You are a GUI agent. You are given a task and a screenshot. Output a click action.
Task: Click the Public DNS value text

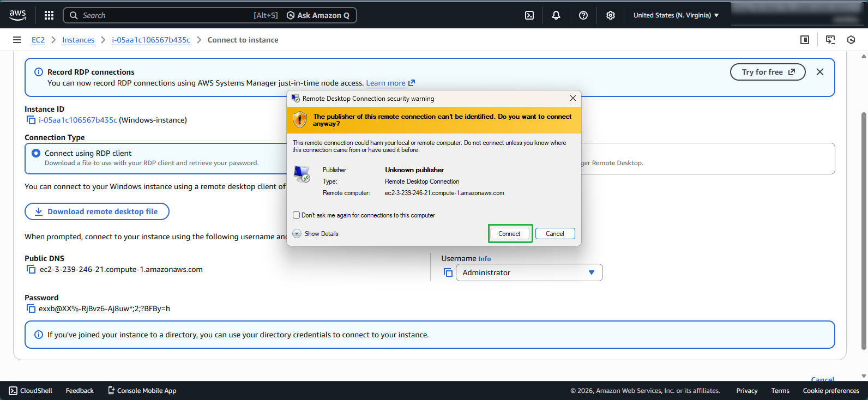pyautogui.click(x=121, y=269)
